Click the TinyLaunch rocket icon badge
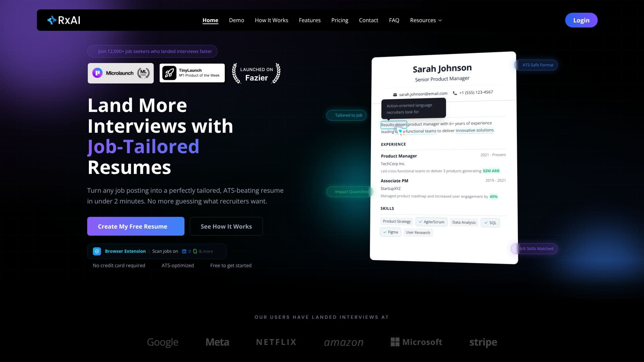Screen dimensions: 644x362 pos(169,73)
